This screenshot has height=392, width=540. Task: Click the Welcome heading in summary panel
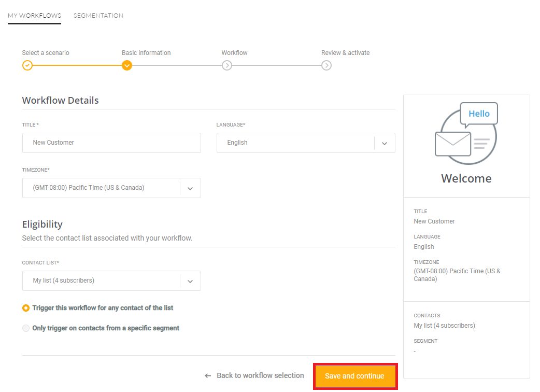click(x=466, y=178)
